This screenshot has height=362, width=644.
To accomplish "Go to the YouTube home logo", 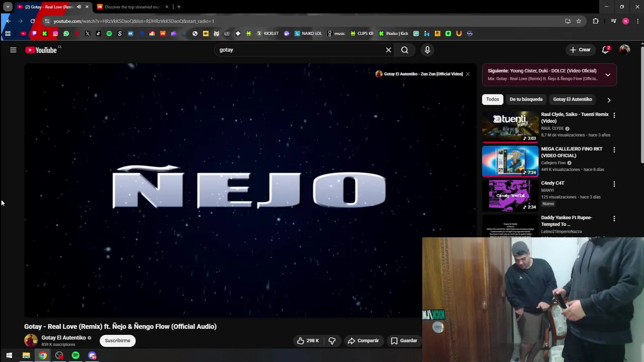I will tap(42, 50).
